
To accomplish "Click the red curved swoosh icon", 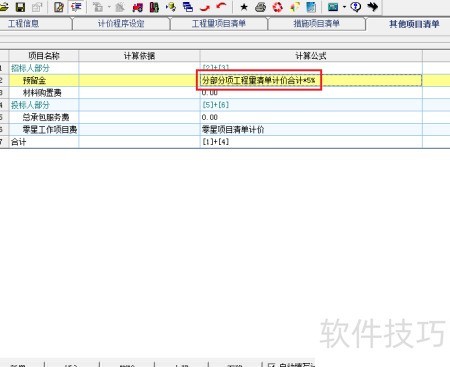I will coord(205,7).
